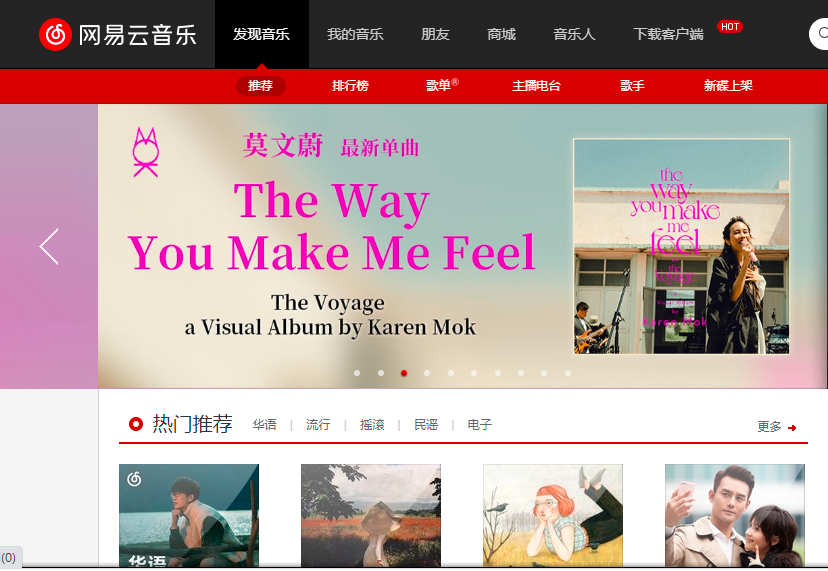Click the red arrow beside 更多
This screenshot has width=828, height=571.
792,428
